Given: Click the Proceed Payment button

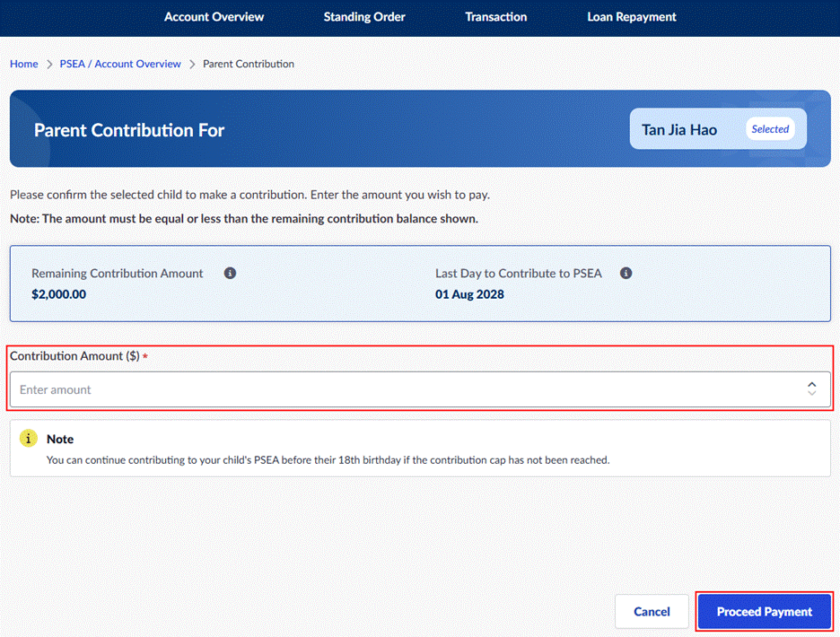Looking at the screenshot, I should 765,611.
